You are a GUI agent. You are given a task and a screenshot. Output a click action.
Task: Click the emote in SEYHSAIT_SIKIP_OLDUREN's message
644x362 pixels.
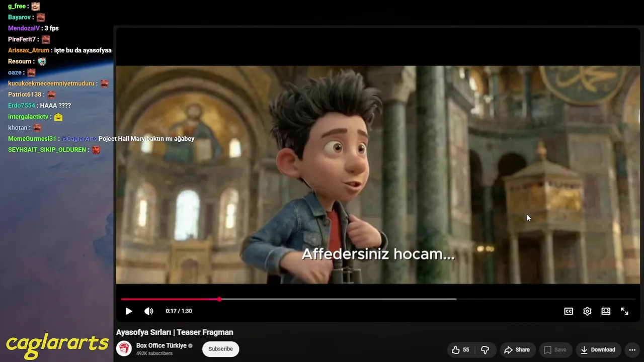[96, 150]
